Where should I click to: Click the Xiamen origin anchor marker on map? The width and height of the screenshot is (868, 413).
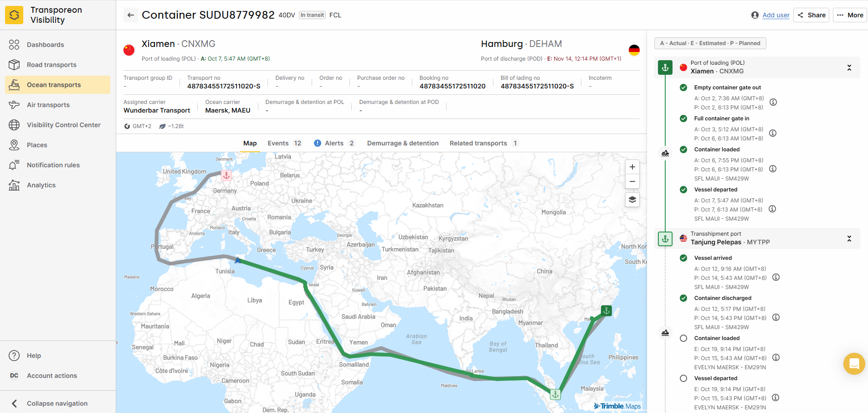coord(606,311)
